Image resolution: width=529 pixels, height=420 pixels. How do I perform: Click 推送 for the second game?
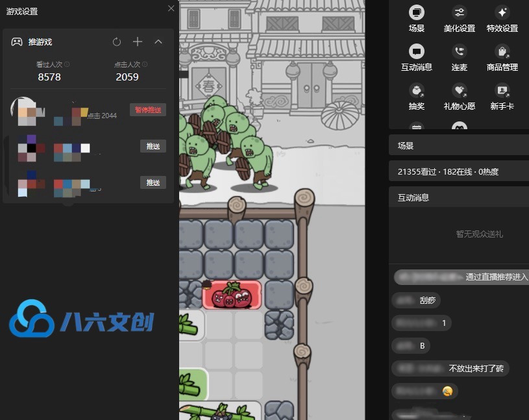tap(153, 147)
